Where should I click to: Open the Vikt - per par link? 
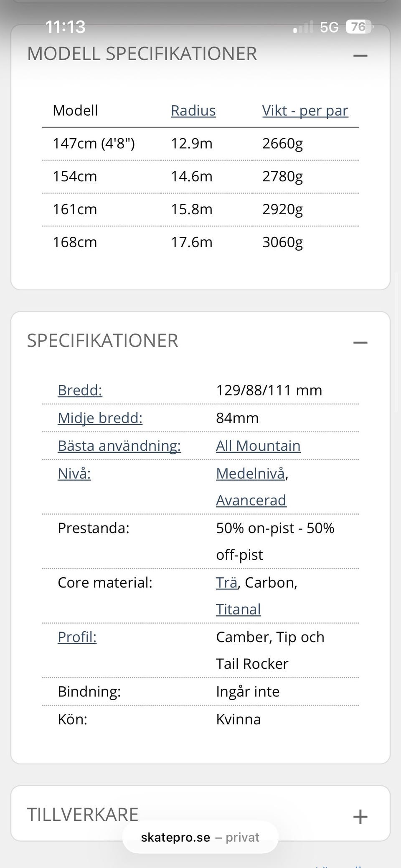click(x=305, y=111)
